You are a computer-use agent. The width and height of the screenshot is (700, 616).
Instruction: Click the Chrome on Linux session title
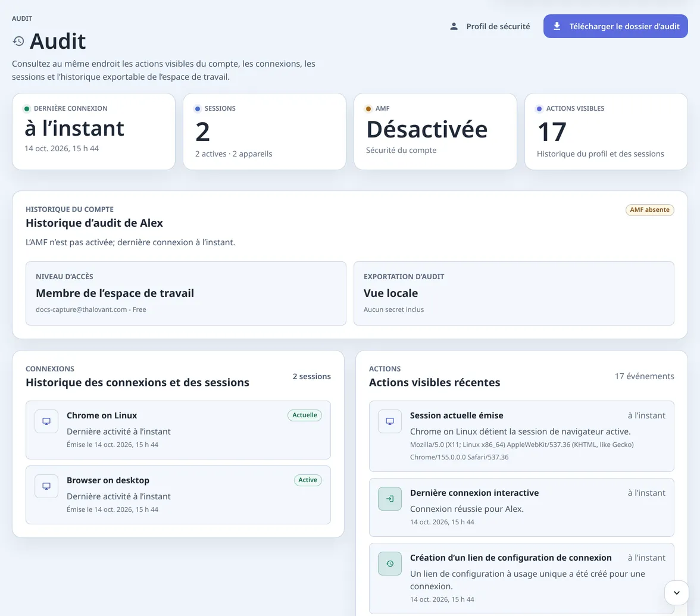coord(102,415)
